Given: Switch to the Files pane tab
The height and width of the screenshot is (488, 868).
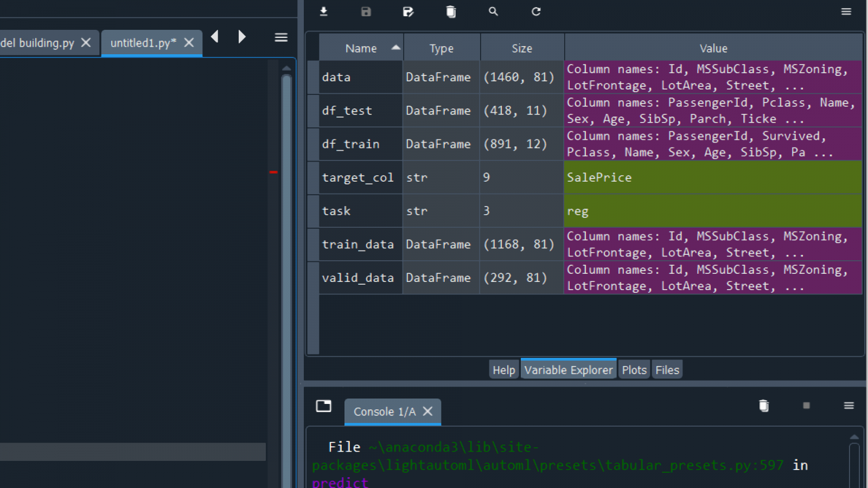Looking at the screenshot, I should (667, 370).
